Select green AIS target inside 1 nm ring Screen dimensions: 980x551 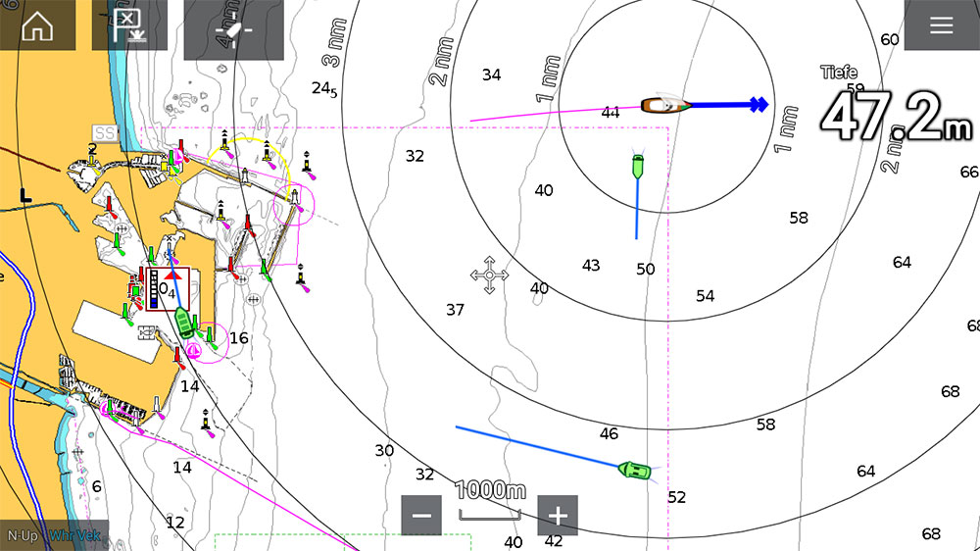638,167
